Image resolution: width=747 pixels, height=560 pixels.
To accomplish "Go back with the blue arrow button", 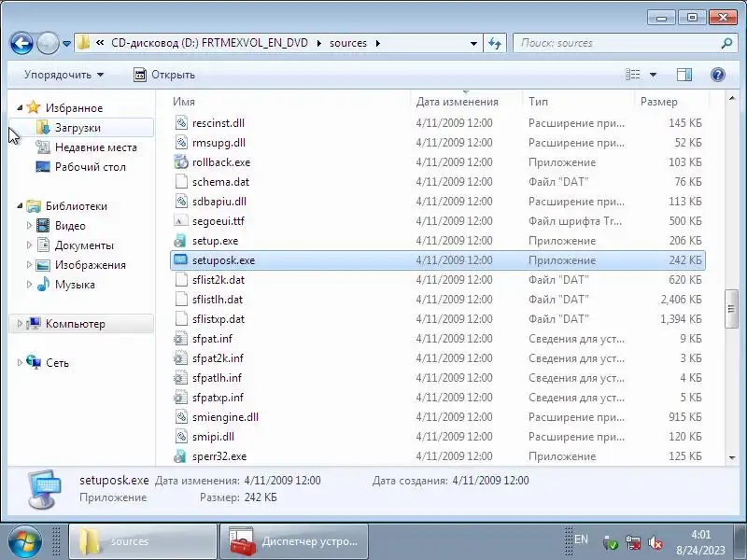I will (x=21, y=44).
